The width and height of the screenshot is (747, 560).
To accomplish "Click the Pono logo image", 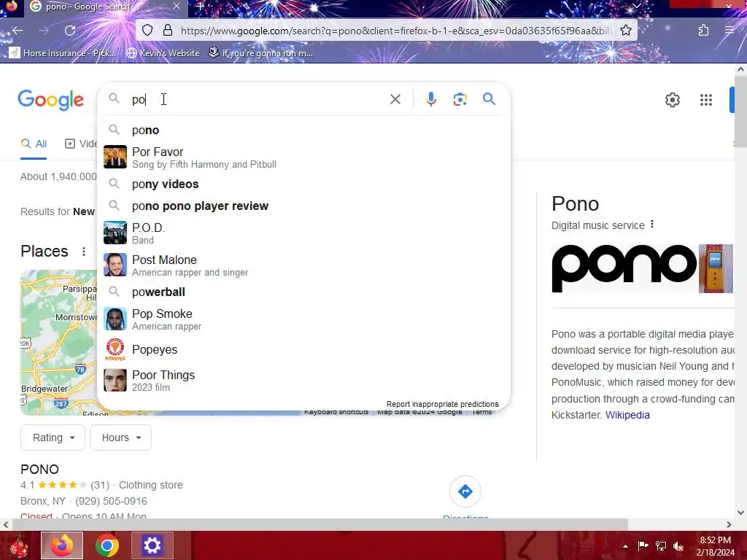I will click(624, 268).
